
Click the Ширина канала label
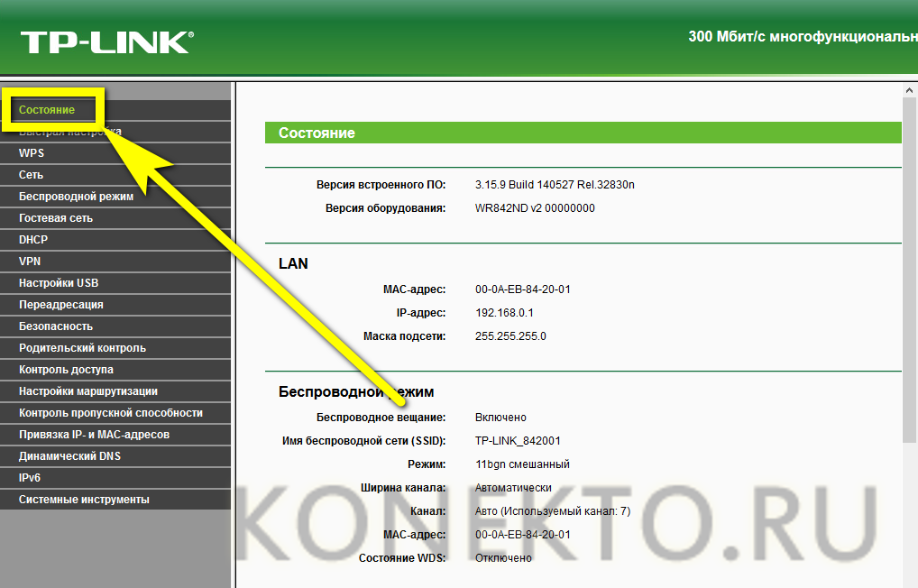coord(403,487)
